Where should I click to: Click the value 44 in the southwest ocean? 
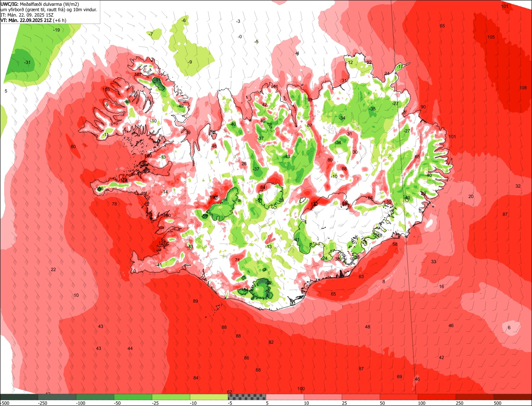click(130, 348)
